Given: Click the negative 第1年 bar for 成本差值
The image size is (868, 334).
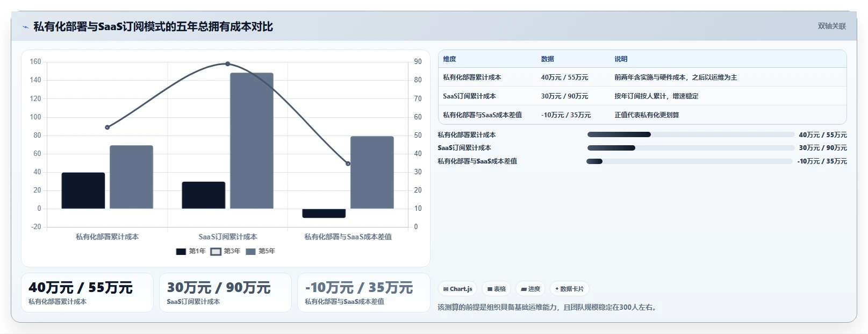Looking at the screenshot, I should [x=324, y=214].
